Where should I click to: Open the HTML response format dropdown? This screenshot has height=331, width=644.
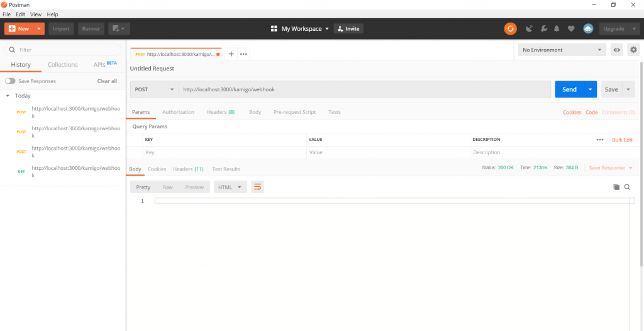pos(230,187)
